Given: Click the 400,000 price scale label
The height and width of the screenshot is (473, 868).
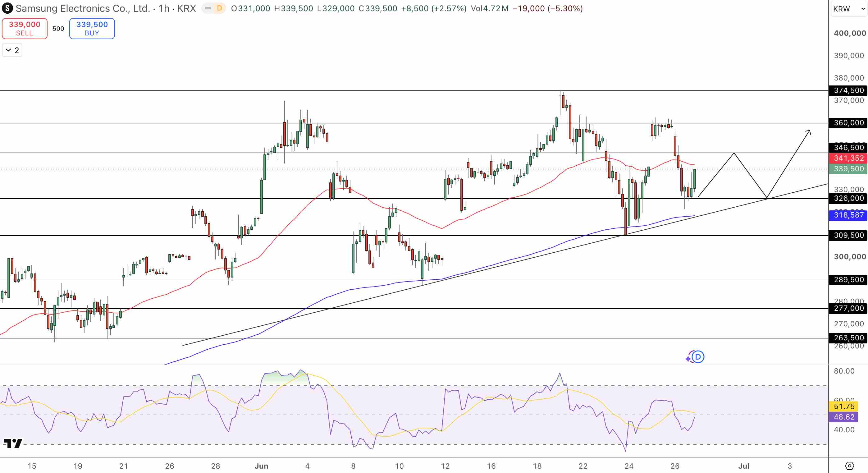Looking at the screenshot, I should click(849, 33).
